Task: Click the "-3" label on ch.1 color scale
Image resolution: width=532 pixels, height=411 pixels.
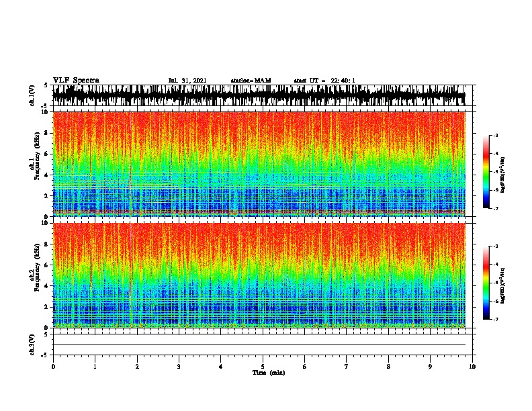Action: coord(495,135)
